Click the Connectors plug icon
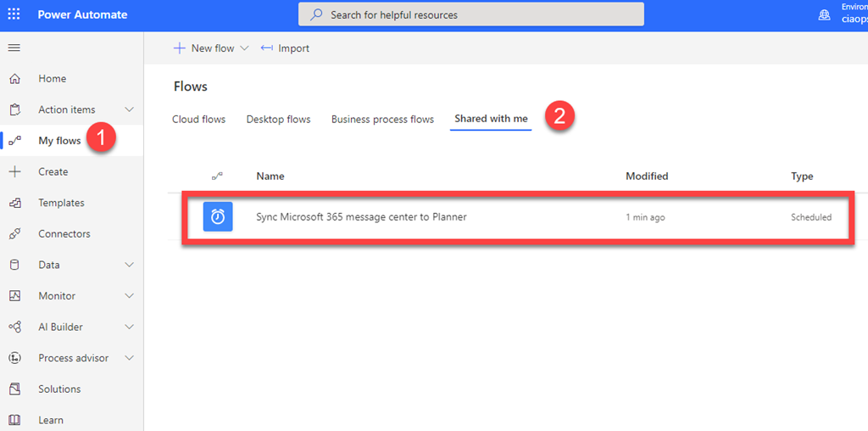 (14, 234)
